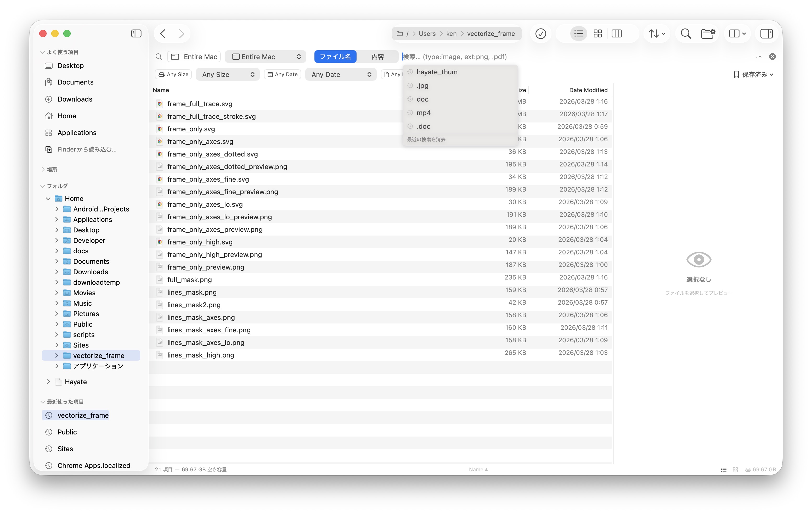Switch to list view in toolbar
The image size is (812, 514).
(x=579, y=33)
